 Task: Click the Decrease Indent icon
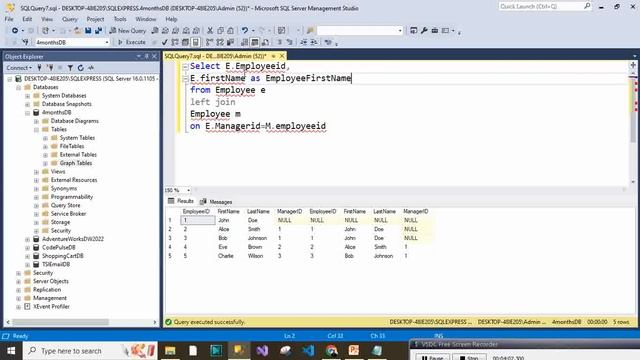304,42
